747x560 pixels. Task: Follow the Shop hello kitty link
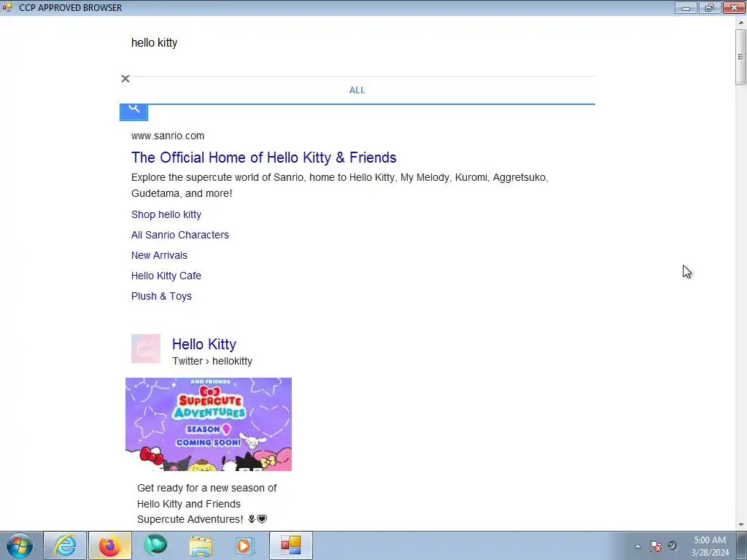point(166,215)
